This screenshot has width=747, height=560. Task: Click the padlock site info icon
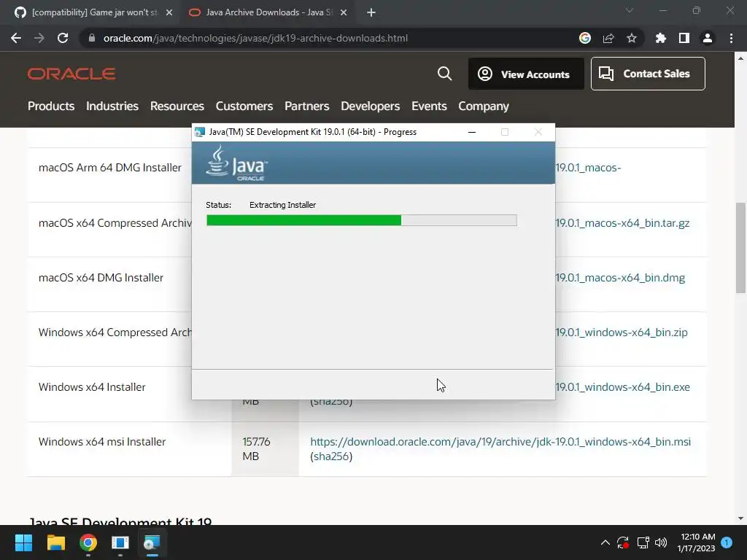pos(92,38)
